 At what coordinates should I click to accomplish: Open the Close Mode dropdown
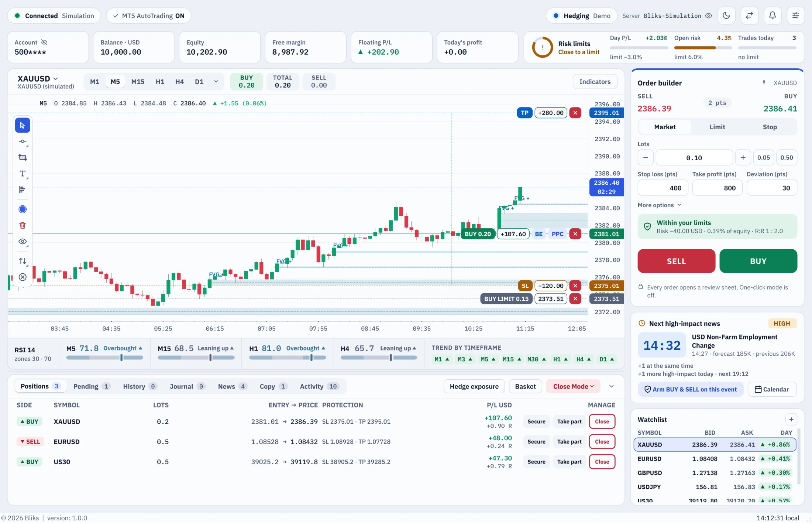pyautogui.click(x=573, y=386)
